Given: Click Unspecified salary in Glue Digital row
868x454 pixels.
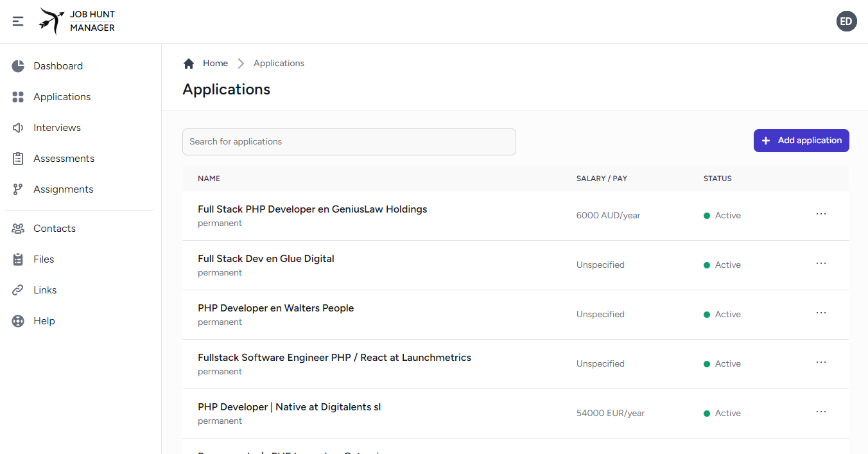Looking at the screenshot, I should (600, 265).
